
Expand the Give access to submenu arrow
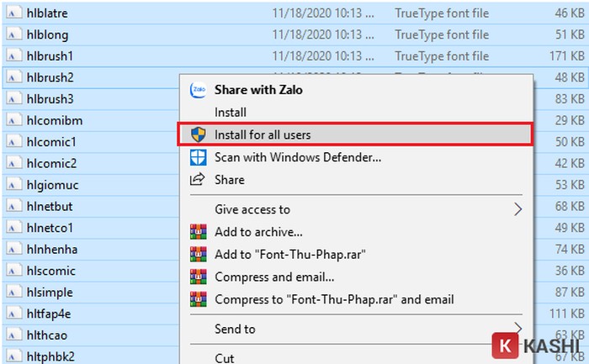coord(518,209)
